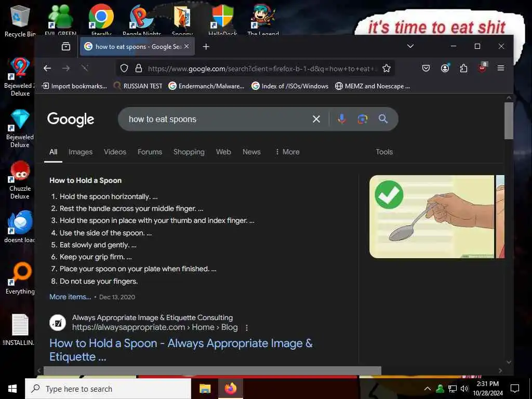Viewport: 532px width, 399px height.
Task: Open the taskbar volume control
Action: 464,389
